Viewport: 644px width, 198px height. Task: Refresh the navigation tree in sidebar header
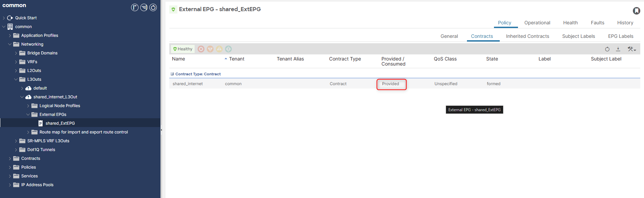coord(153,7)
